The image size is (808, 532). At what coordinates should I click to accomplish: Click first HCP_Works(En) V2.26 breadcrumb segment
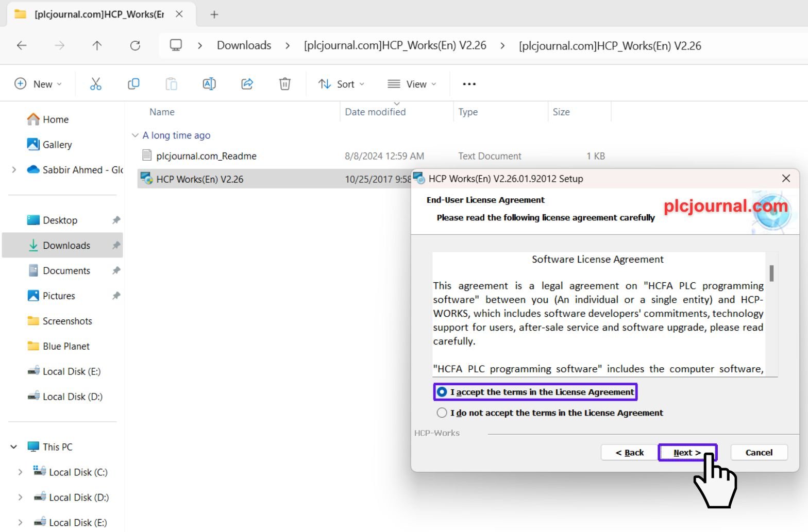(395, 45)
